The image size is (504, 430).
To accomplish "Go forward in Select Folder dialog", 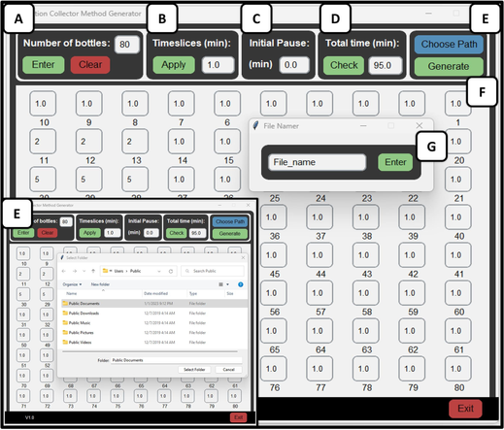I will pyautogui.click(x=75, y=271).
